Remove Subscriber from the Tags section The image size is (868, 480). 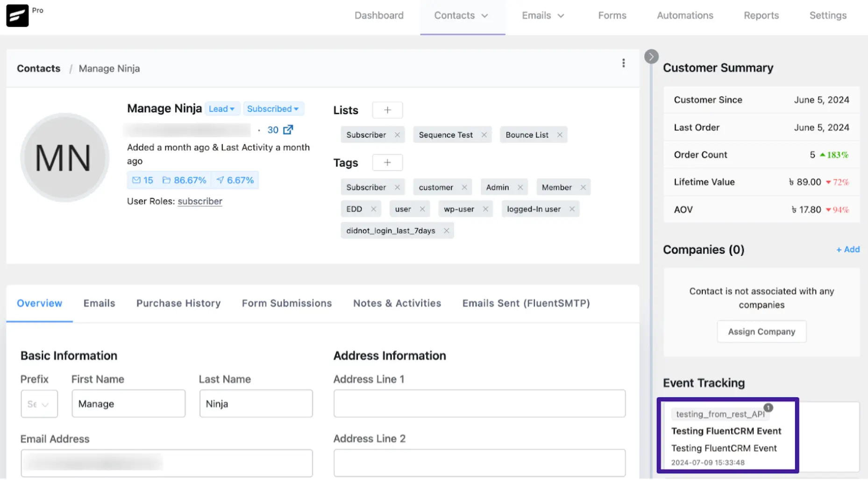[397, 187]
